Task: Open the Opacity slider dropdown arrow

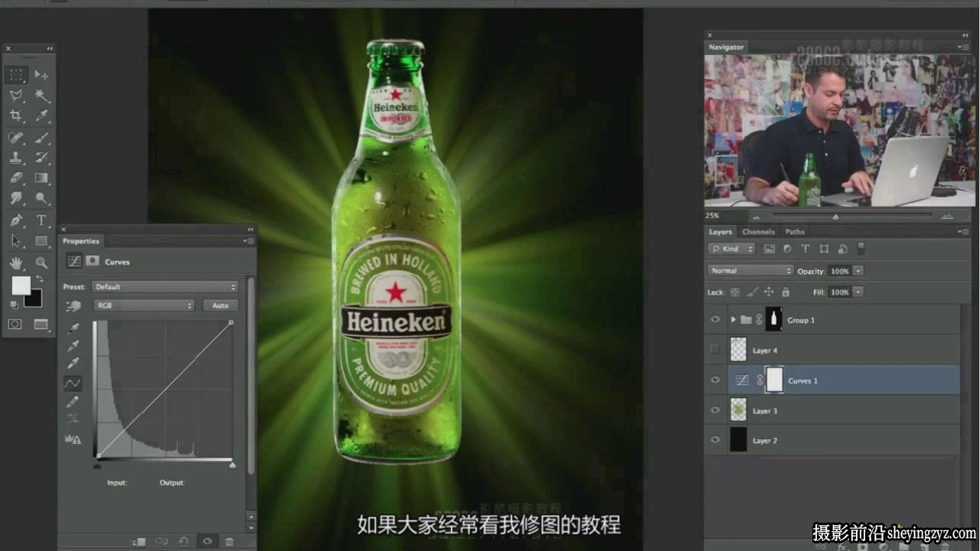Action: (x=858, y=271)
